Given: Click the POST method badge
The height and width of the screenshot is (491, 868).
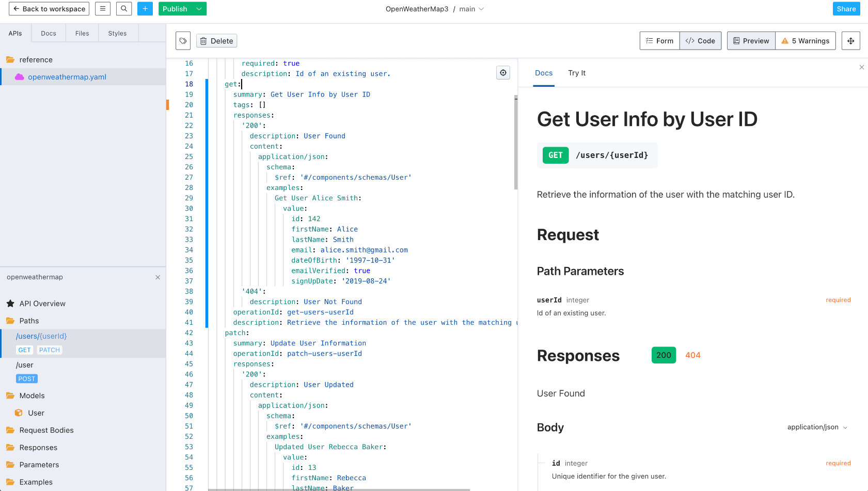Looking at the screenshot, I should (27, 379).
